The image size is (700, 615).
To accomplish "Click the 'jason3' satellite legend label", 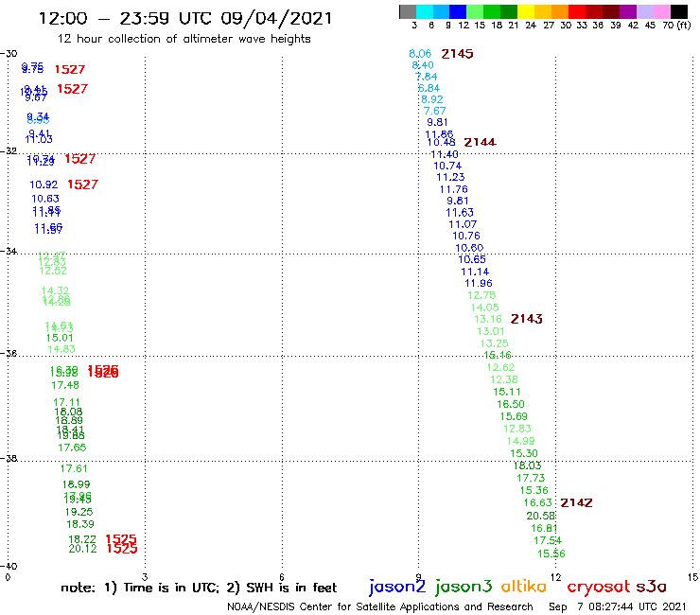I will (464, 587).
